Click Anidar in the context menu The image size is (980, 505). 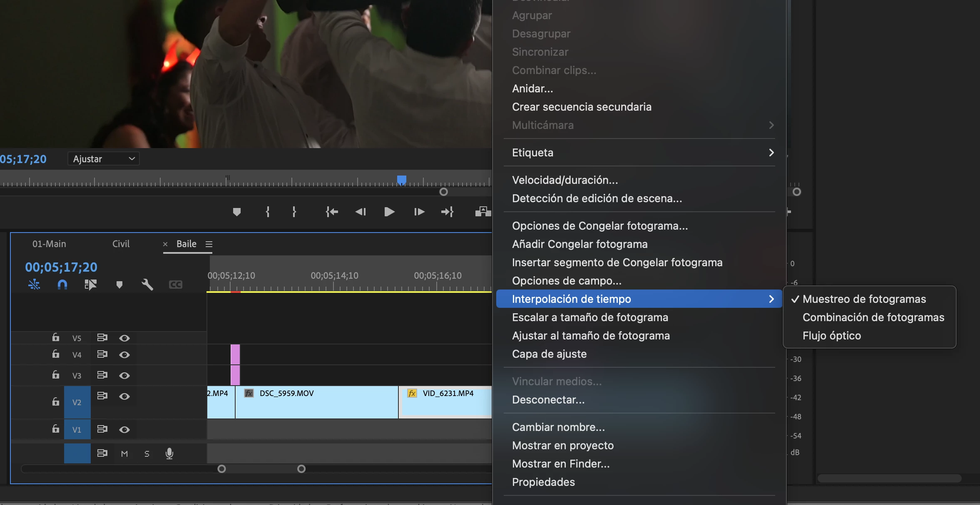click(532, 89)
